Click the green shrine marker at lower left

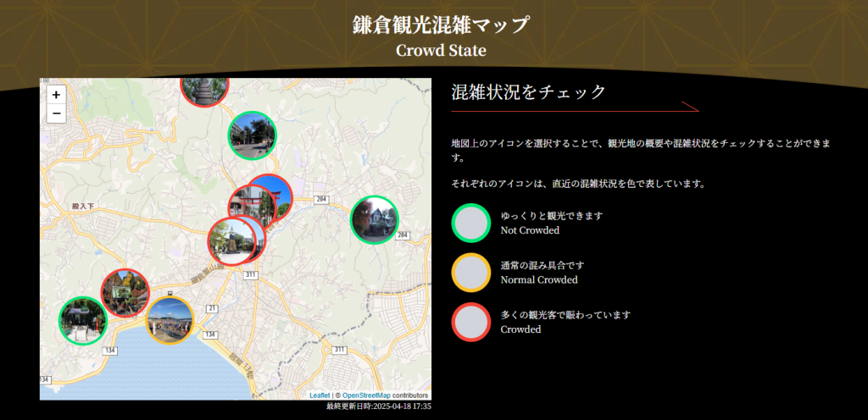(x=82, y=321)
